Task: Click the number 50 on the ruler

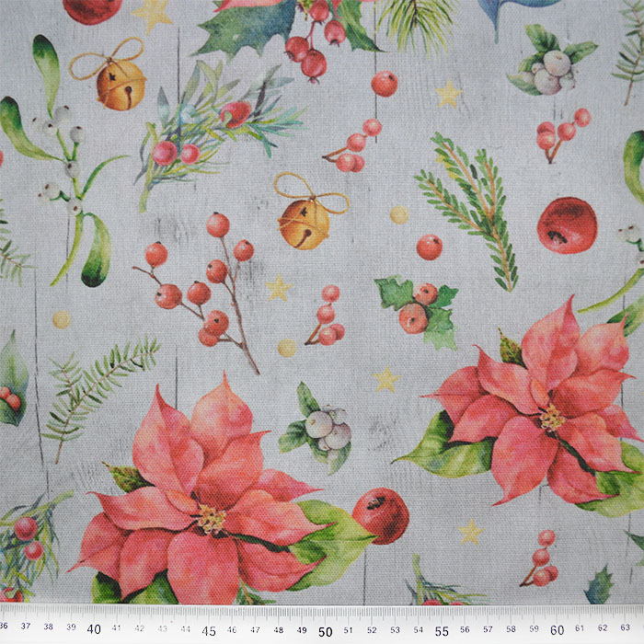Action: tap(325, 631)
